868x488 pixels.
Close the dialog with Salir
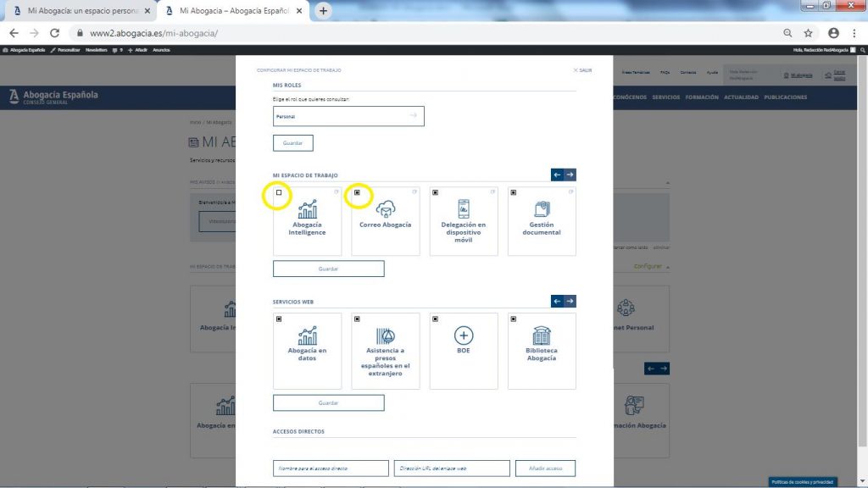click(x=582, y=70)
